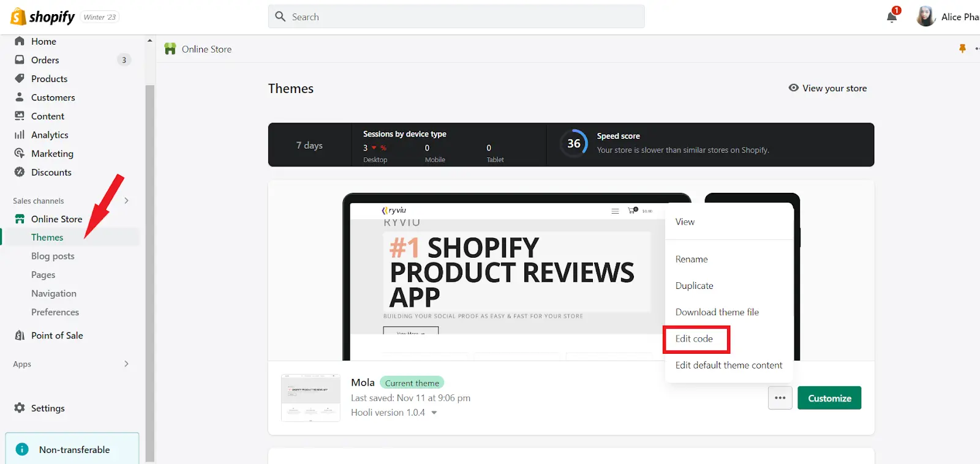Click the View your store link
The width and height of the screenshot is (980, 464).
click(827, 88)
